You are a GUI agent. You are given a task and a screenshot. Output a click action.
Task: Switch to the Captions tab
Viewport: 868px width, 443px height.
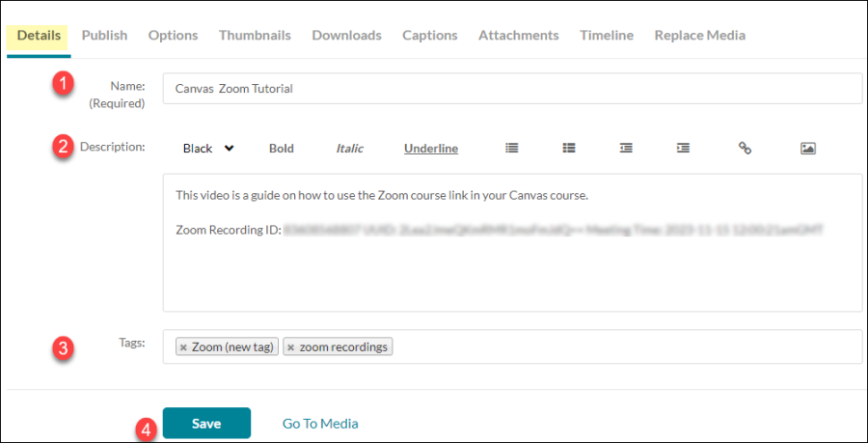430,36
